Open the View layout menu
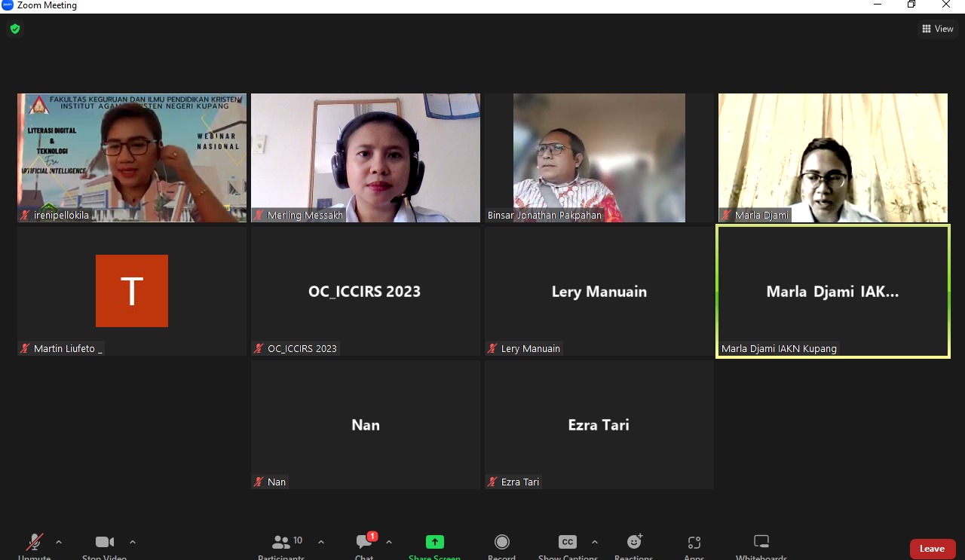Image resolution: width=965 pixels, height=560 pixels. coord(938,29)
